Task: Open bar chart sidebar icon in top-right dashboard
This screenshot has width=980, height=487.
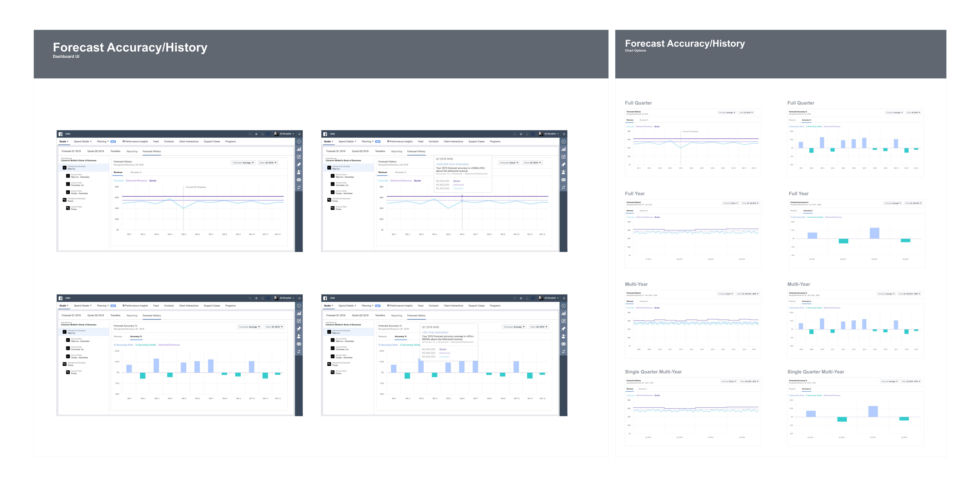Action: pyautogui.click(x=564, y=149)
